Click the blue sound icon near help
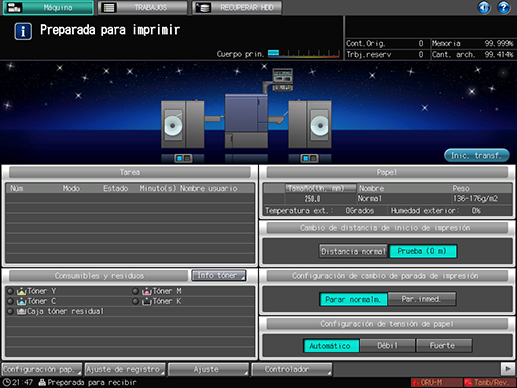This screenshot has width=517, height=388. click(484, 7)
